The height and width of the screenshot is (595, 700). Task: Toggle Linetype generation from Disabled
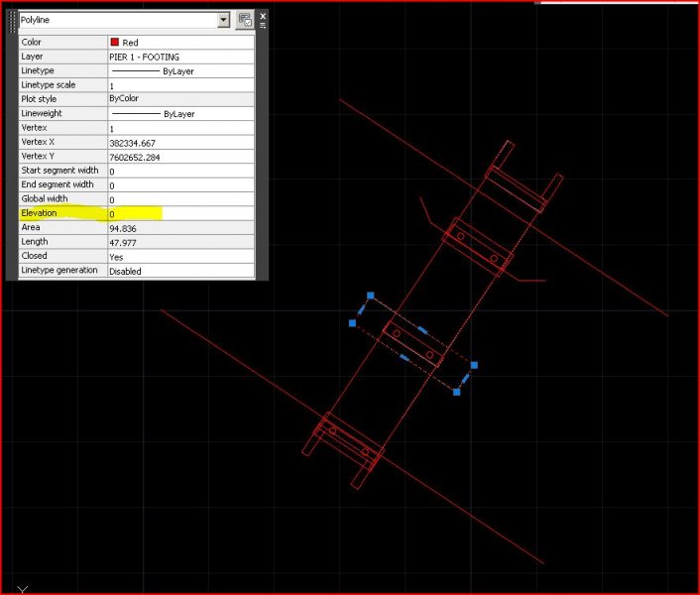(x=178, y=271)
